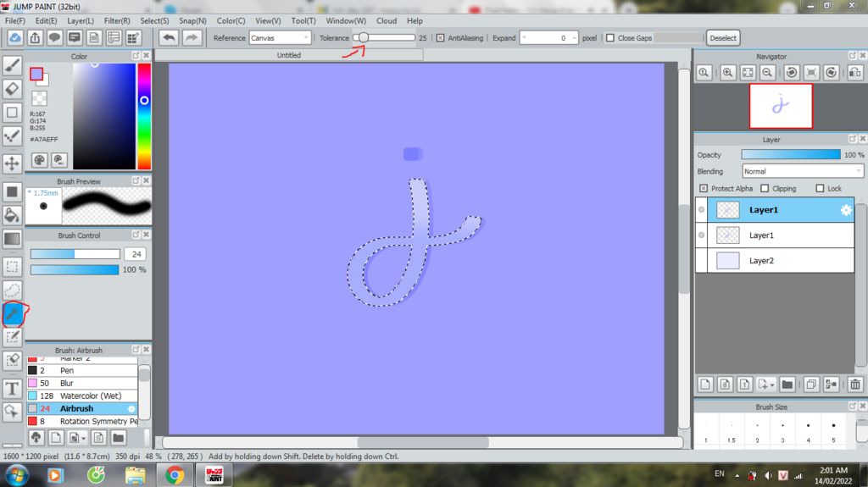Undock the Brush Control panel
The image size is (868, 487).
[x=136, y=235]
